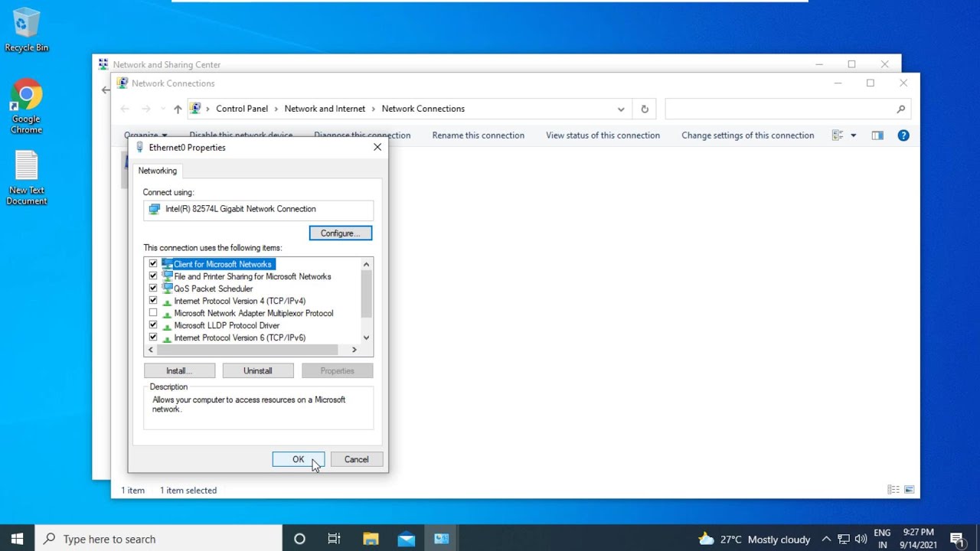Expand view options dropdown arrow
Viewport: 980px width, 551px height.
(x=853, y=135)
